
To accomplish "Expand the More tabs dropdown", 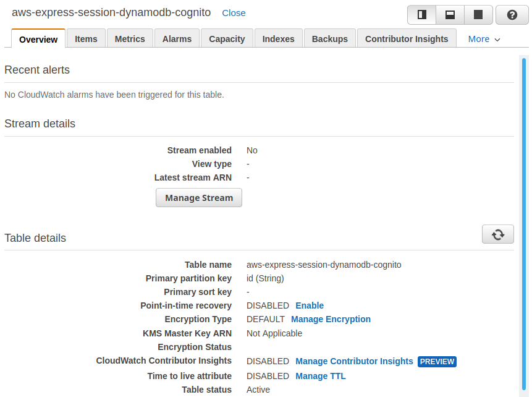I will [484, 39].
